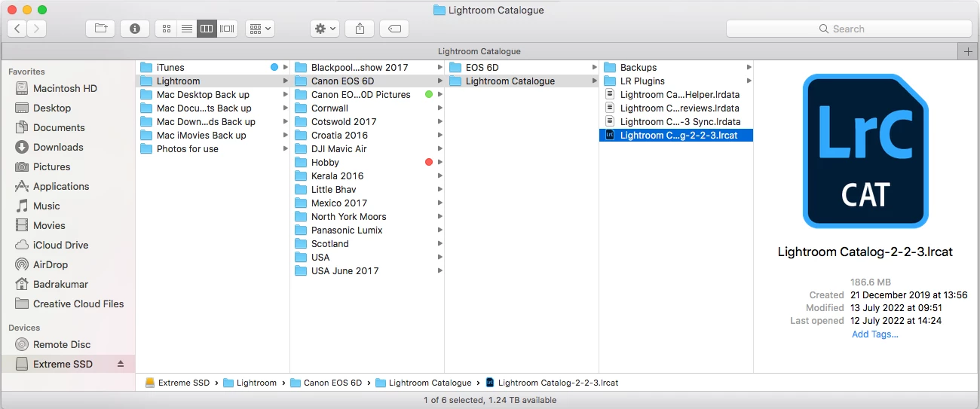Select the Kerala 2016 folder

click(337, 176)
